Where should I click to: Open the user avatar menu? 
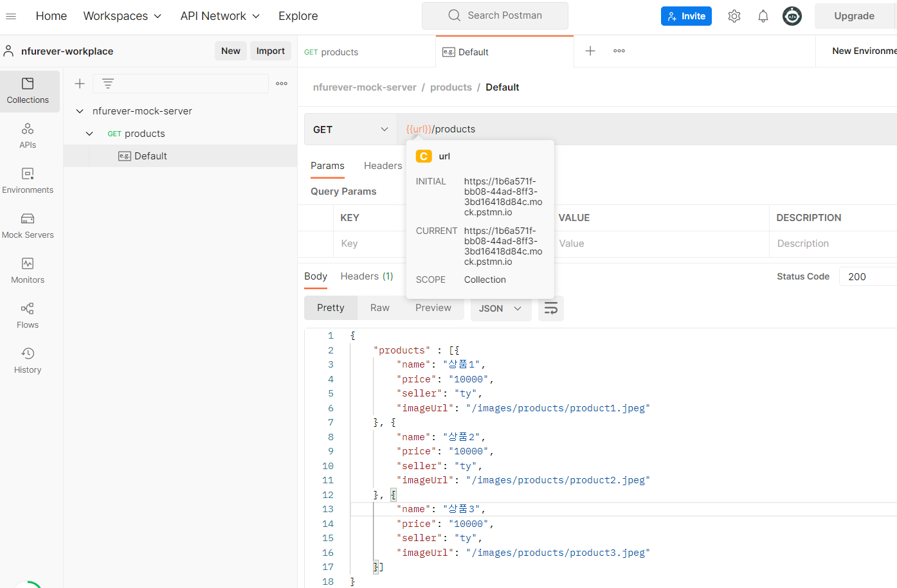click(x=792, y=16)
